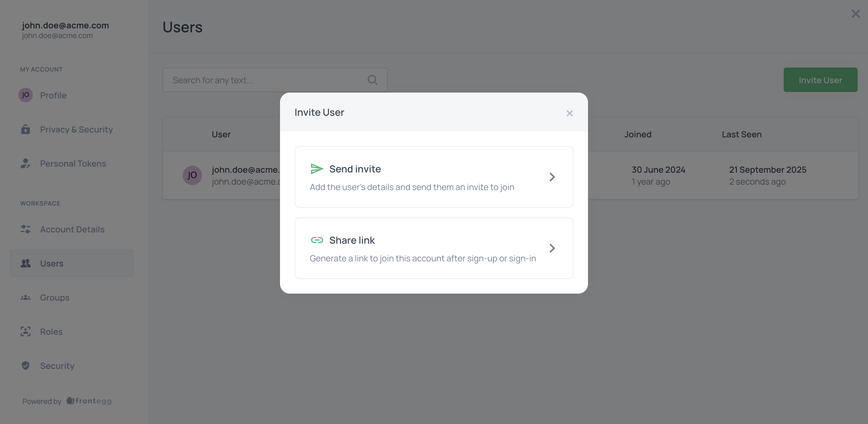Expand the Send invite chevron arrow

click(x=552, y=177)
